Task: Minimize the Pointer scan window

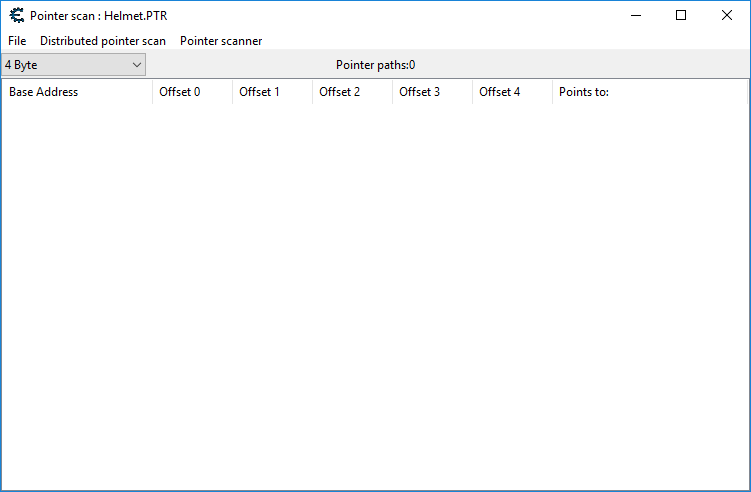Action: point(636,15)
